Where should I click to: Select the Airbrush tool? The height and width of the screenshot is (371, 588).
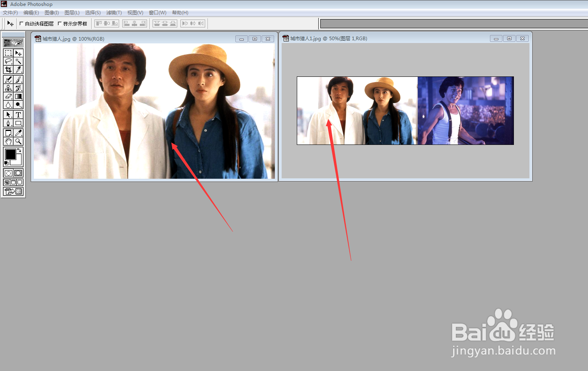point(8,80)
